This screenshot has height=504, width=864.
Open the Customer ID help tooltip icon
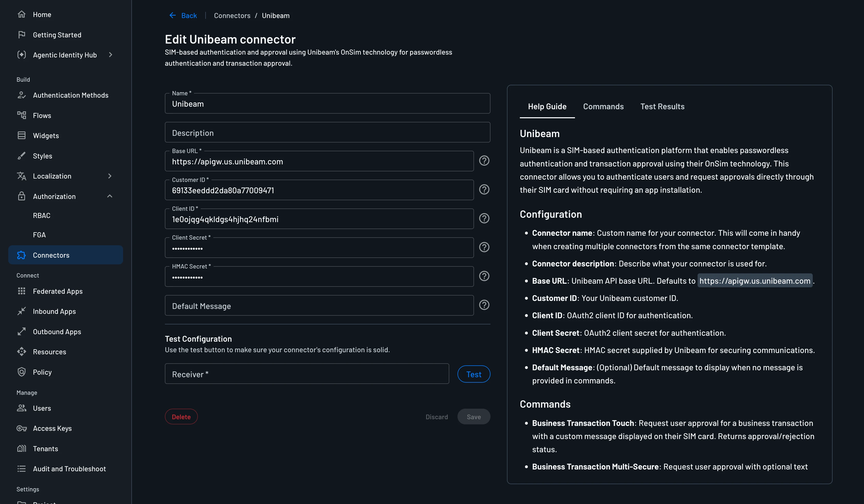(x=484, y=189)
